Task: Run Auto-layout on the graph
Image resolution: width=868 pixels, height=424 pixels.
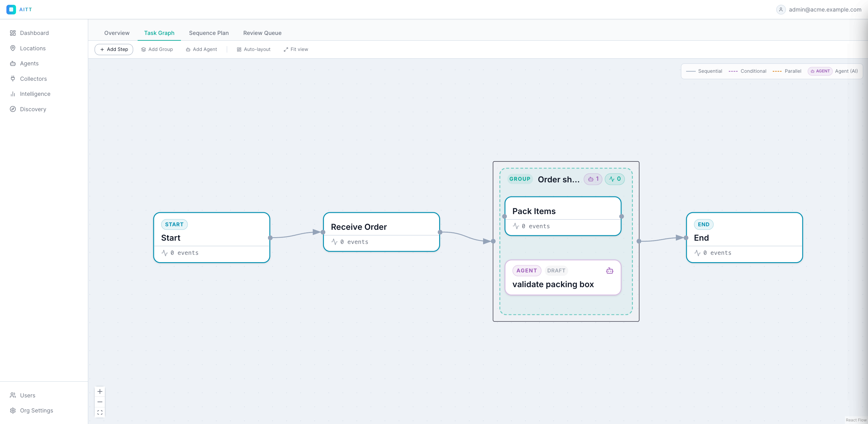Action: (x=254, y=49)
